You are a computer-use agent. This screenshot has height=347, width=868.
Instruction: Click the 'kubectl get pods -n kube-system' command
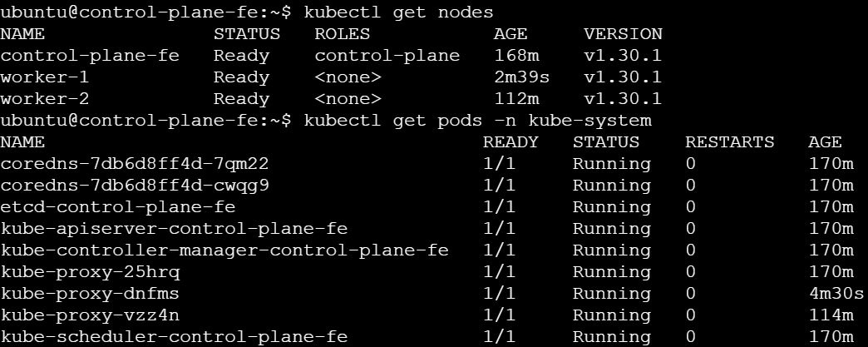click(x=478, y=121)
